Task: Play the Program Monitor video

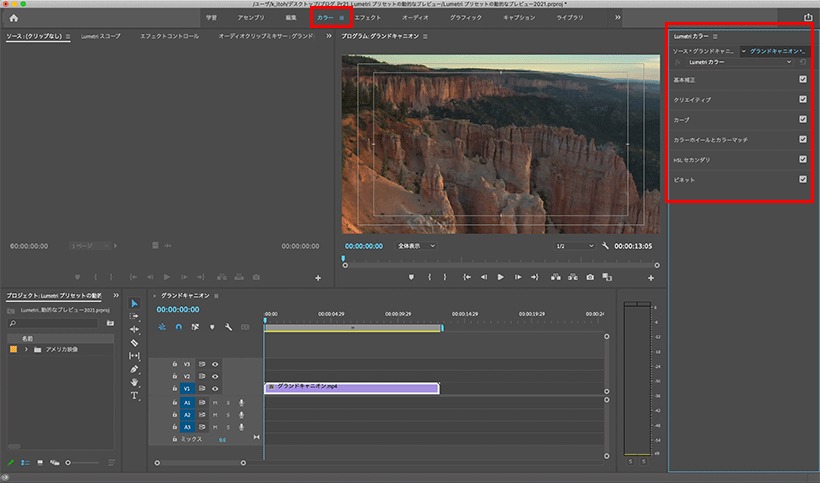Action: (500, 277)
